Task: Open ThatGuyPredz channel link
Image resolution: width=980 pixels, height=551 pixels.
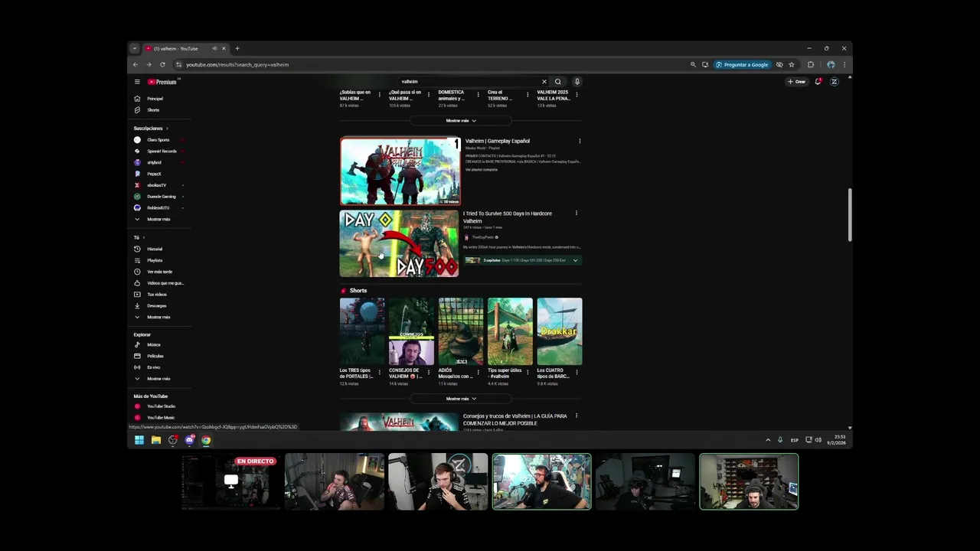Action: (x=482, y=237)
